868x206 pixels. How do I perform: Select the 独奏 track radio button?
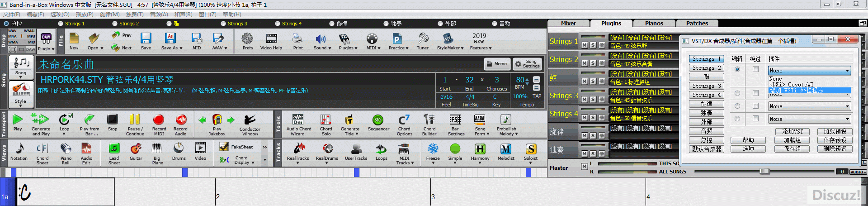pyautogui.click(x=386, y=24)
